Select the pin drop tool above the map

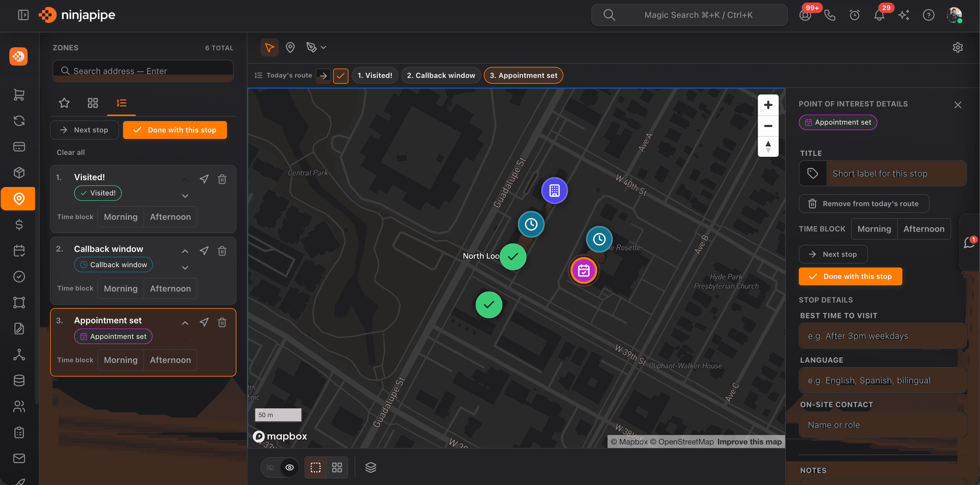pyautogui.click(x=290, y=47)
